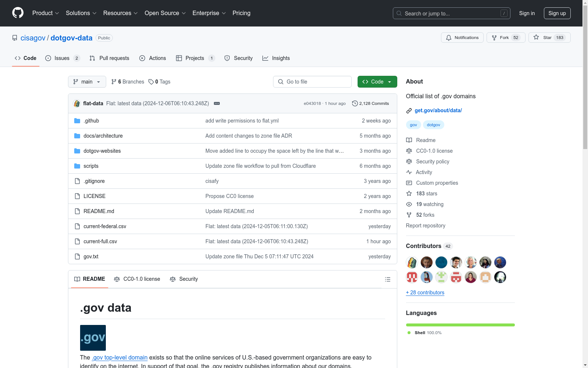Click the current-full.csv file icon
This screenshot has width=588, height=368.
click(77, 241)
